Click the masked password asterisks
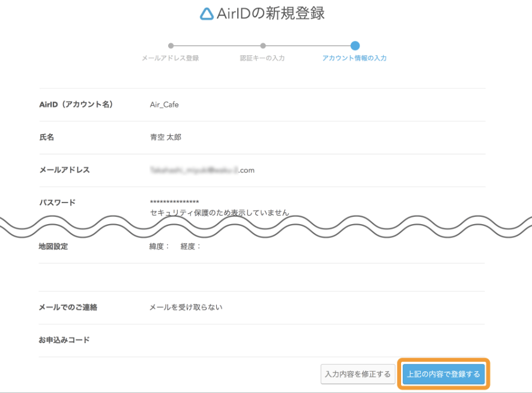The height and width of the screenshot is (393, 532). [174, 202]
